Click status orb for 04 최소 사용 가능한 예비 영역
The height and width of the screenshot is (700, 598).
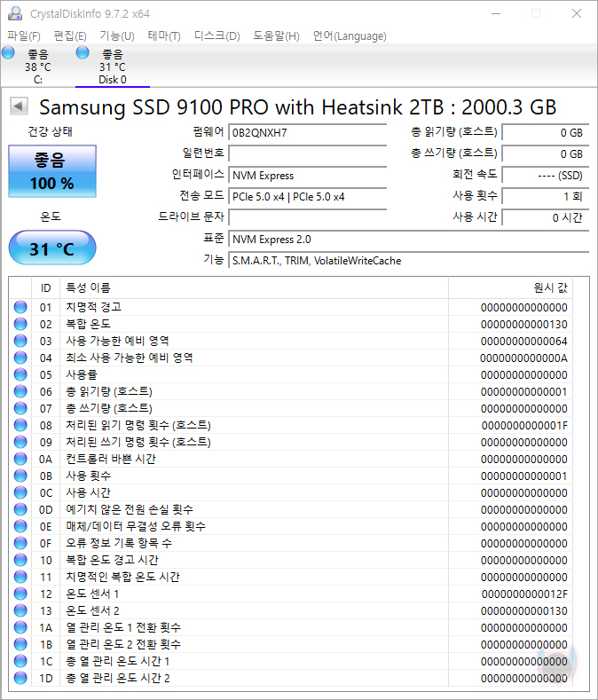click(20, 358)
